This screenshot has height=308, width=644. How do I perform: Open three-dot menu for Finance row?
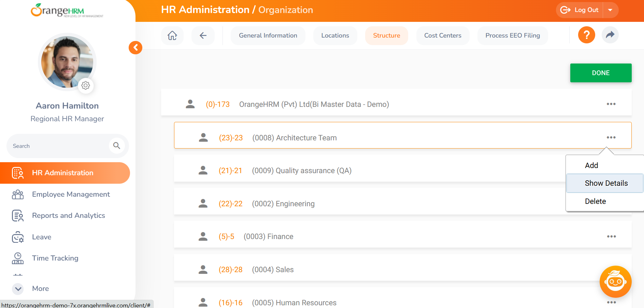coord(611,236)
